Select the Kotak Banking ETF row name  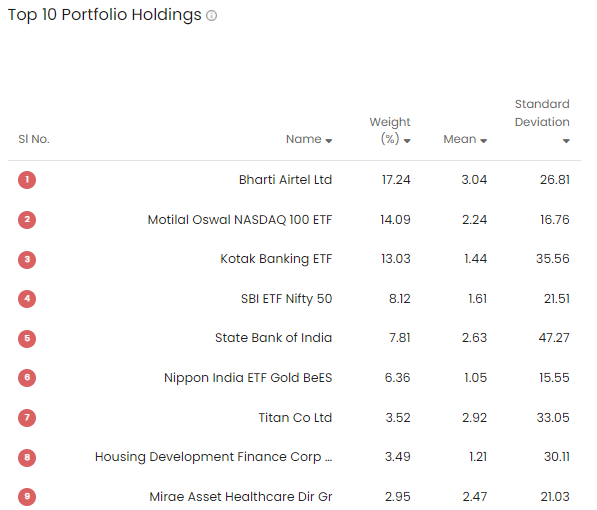click(x=276, y=259)
